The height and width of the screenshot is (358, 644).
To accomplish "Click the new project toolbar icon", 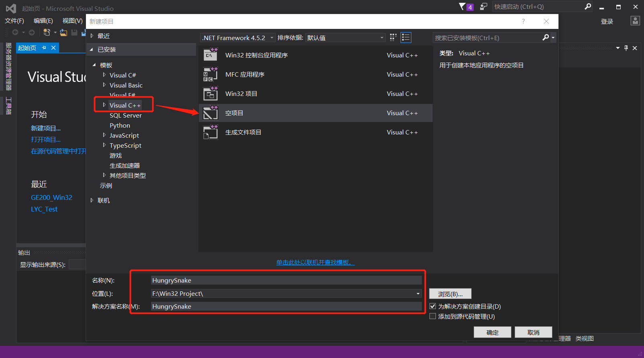I will [47, 32].
